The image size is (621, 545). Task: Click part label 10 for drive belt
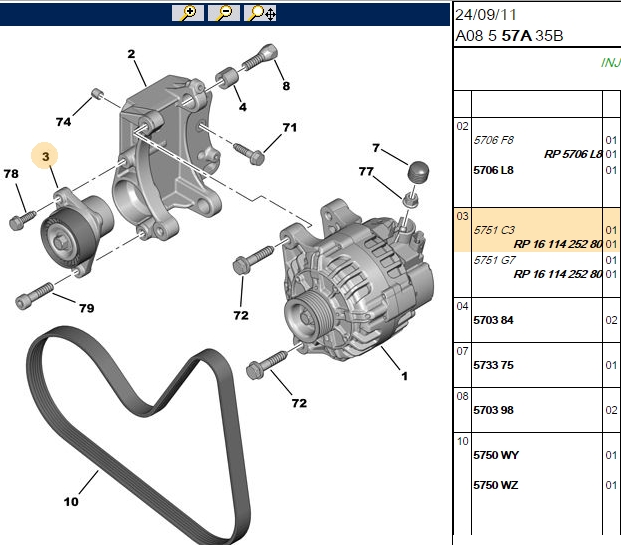click(71, 502)
